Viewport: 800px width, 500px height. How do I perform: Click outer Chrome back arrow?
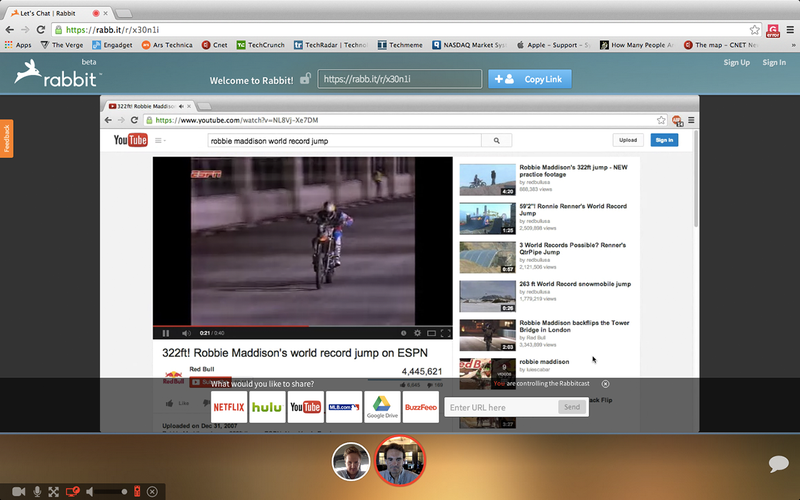coord(10,30)
